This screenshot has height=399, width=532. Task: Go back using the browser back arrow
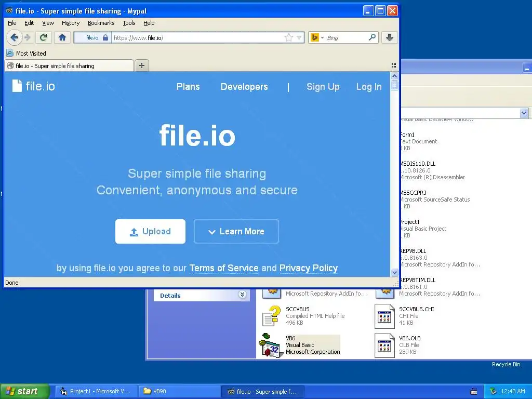[x=14, y=37]
